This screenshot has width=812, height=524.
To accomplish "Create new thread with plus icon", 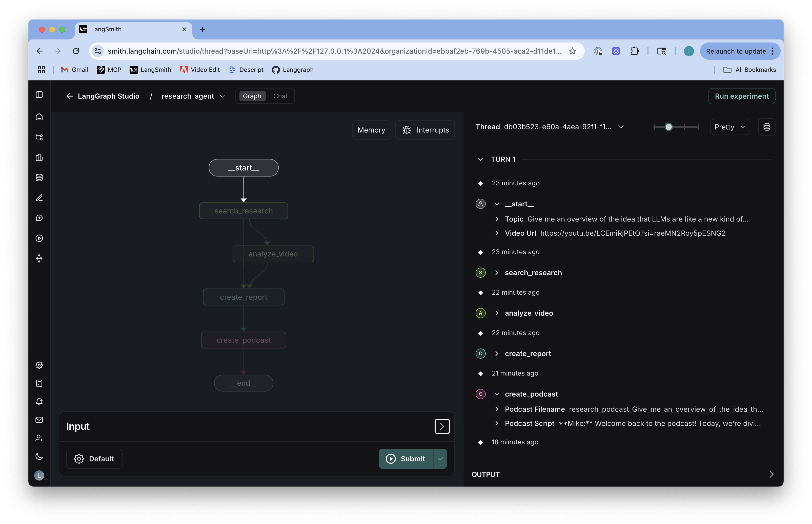I will (637, 127).
